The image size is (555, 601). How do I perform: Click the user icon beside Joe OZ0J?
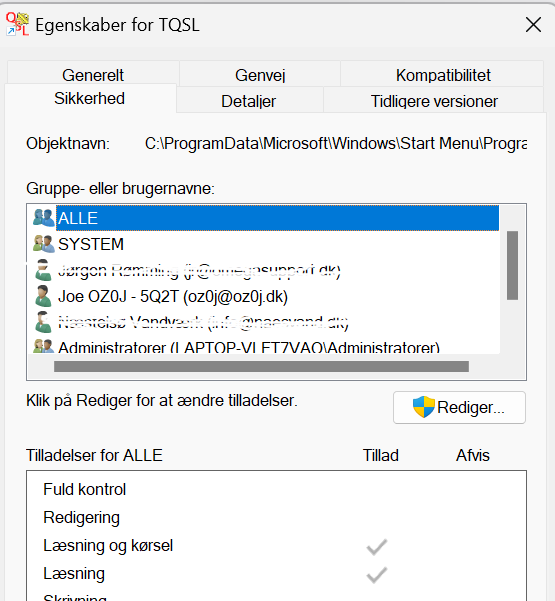[x=43, y=296]
